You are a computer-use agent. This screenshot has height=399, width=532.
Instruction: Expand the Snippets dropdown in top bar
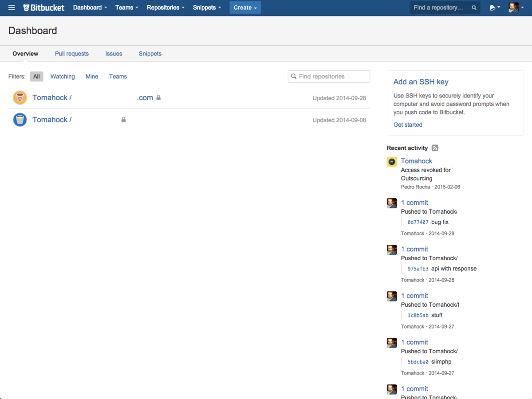point(207,8)
